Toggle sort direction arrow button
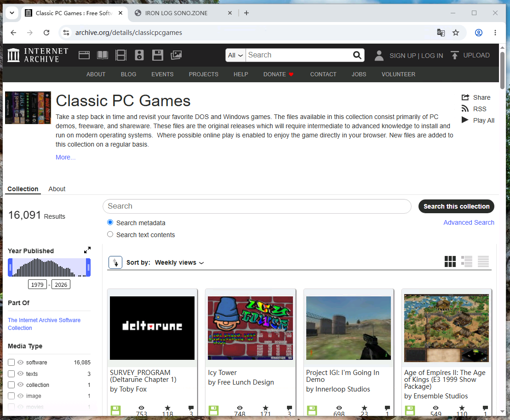 coord(115,262)
